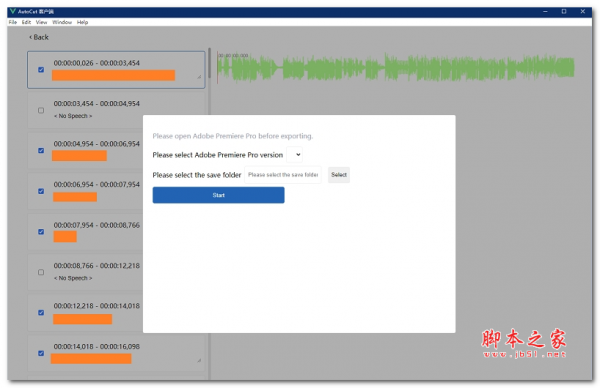Maximize the AutoCut window
Screen dimensions: 600x388
point(564,11)
